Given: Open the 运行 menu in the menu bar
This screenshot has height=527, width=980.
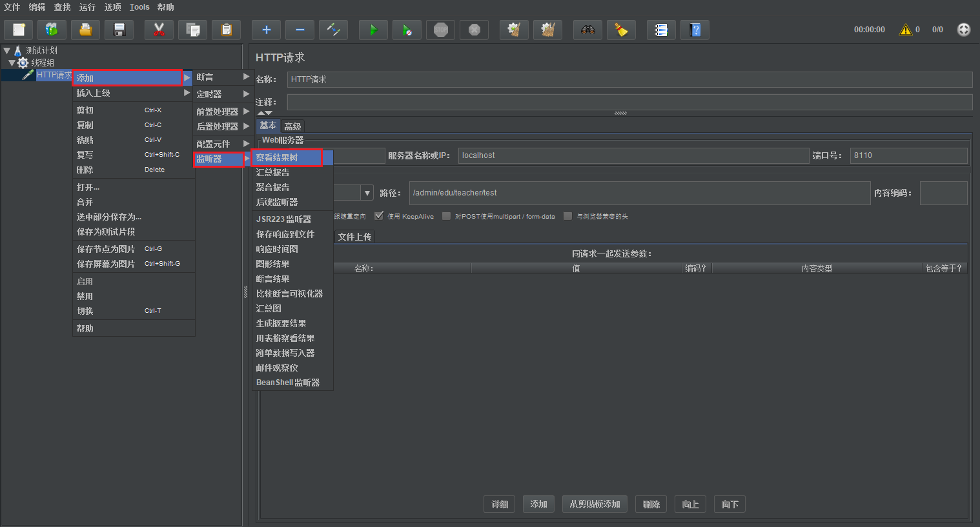Looking at the screenshot, I should pos(87,7).
